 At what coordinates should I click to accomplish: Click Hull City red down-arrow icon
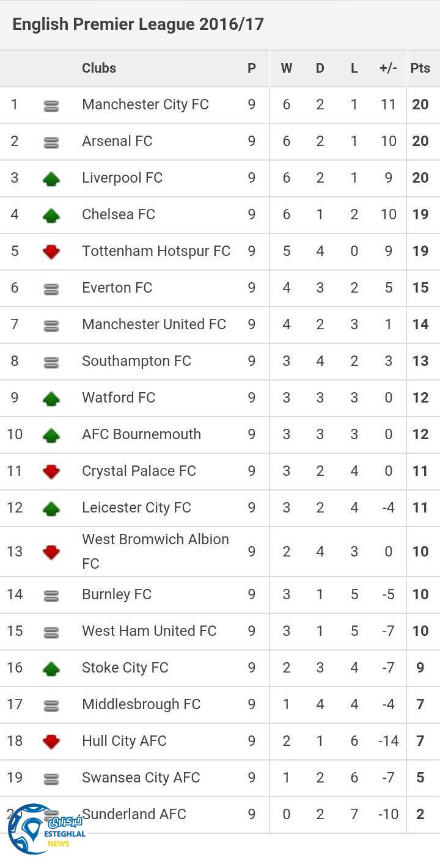[x=51, y=742]
